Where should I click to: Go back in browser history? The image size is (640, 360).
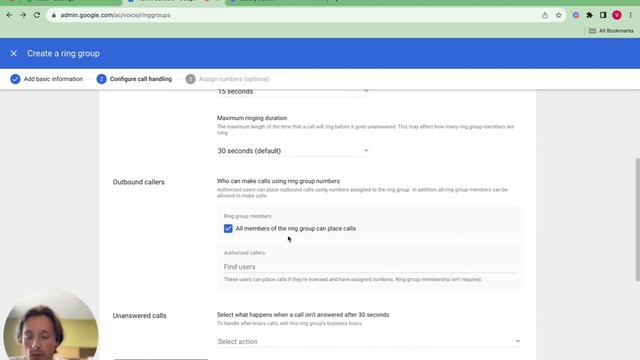(x=9, y=15)
